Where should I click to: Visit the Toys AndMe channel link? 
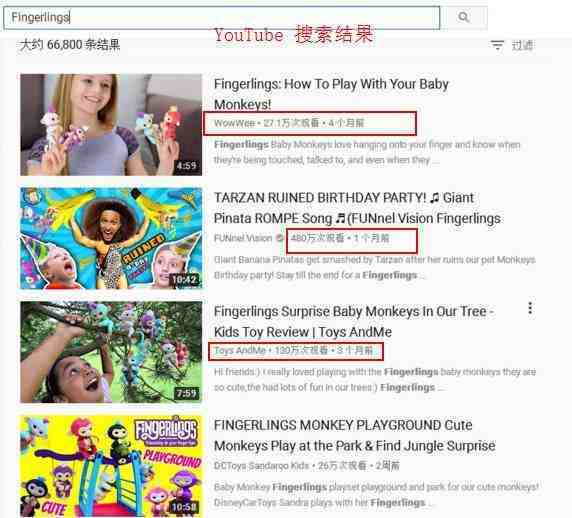click(240, 351)
